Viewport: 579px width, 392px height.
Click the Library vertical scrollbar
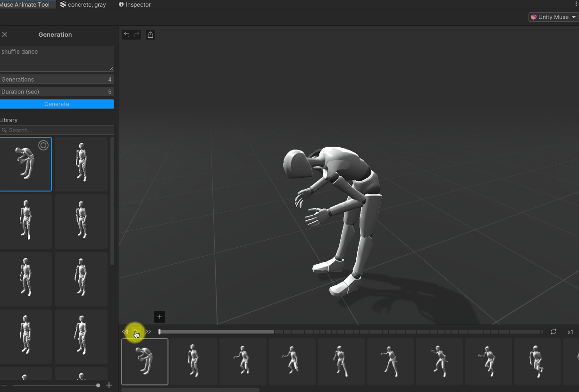pos(112,200)
